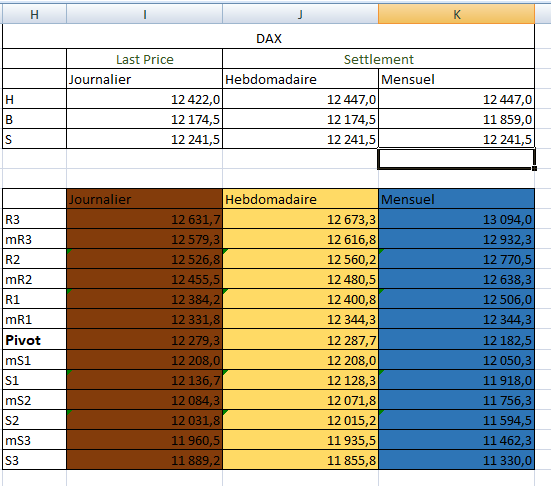551x486 pixels.
Task: Click the blue Mensuel header cell
Action: point(456,199)
